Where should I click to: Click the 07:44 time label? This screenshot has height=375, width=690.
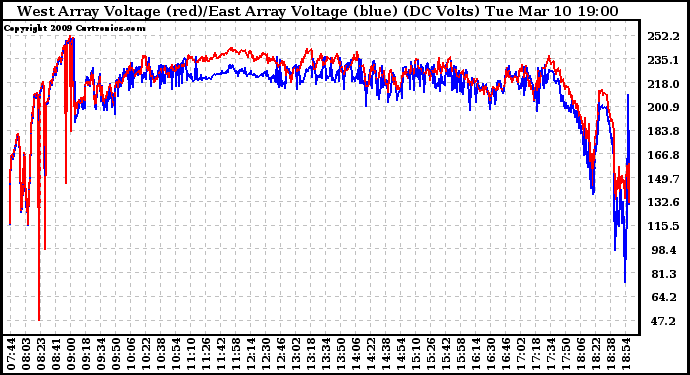(x=11, y=354)
